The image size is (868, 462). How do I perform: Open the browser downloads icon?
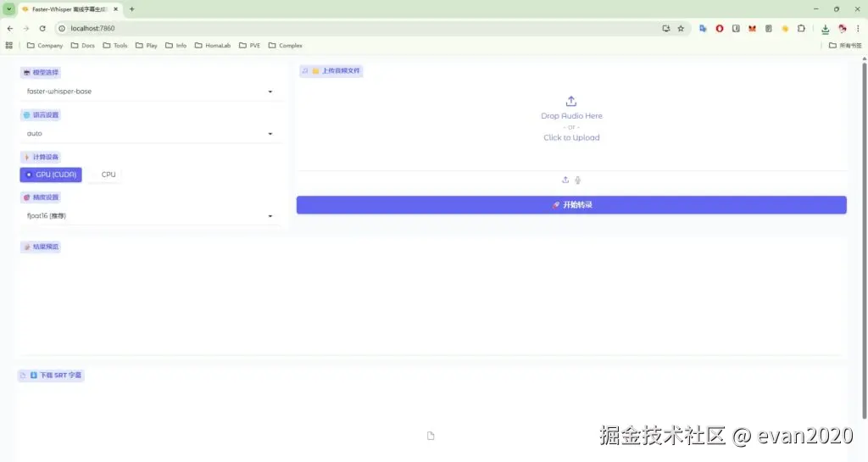coord(826,29)
